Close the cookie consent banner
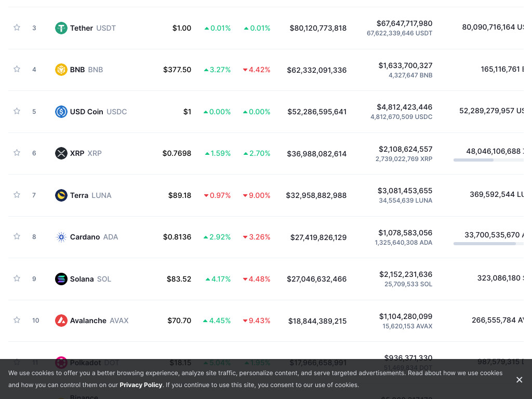Image resolution: width=532 pixels, height=399 pixels. [519, 380]
